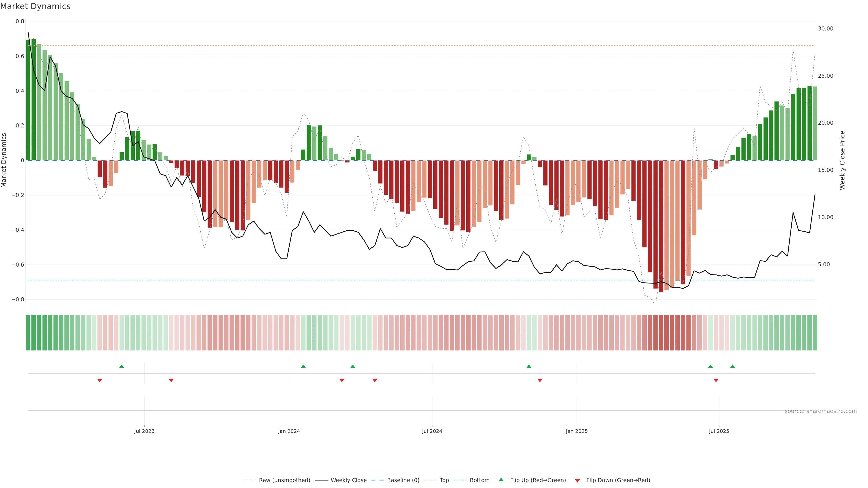
Task: Click the rightmost red flip-down marker
Action: coord(716,380)
